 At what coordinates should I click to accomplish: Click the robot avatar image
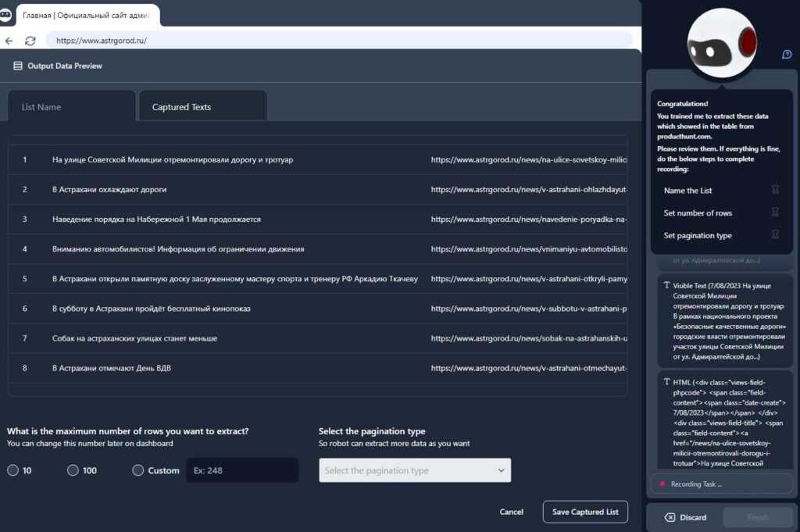point(722,43)
